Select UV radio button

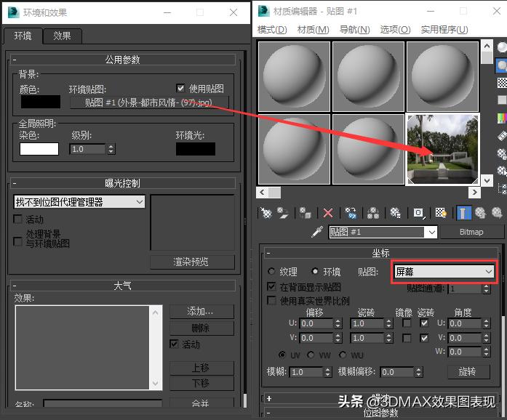282,355
